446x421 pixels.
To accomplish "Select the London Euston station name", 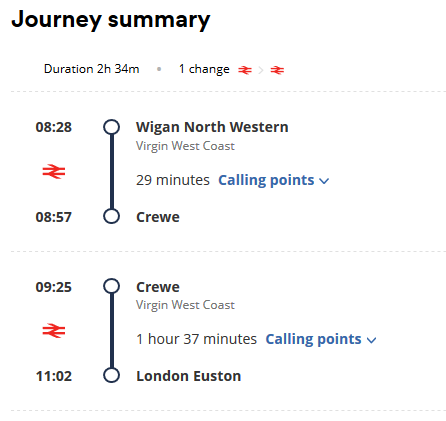I will coord(189,376).
